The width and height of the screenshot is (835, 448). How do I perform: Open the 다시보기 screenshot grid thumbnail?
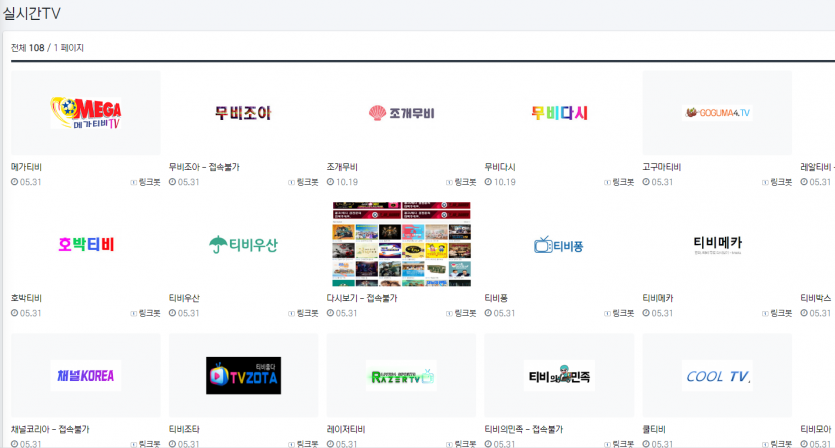(402, 244)
